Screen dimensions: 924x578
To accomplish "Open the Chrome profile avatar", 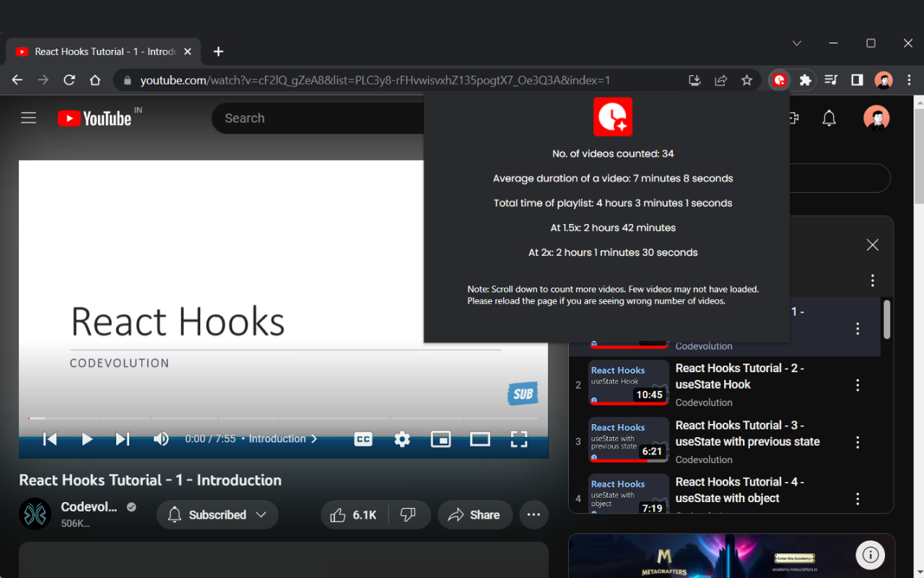I will [x=884, y=80].
